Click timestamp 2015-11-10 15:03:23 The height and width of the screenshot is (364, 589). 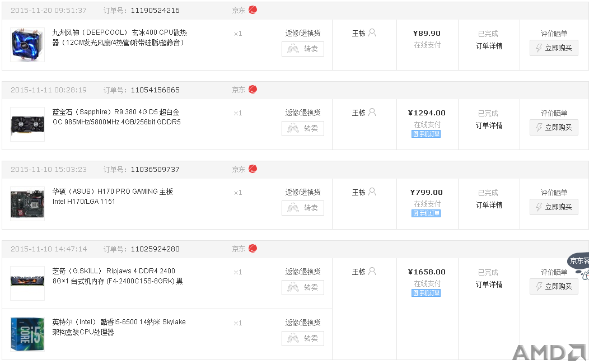click(49, 170)
